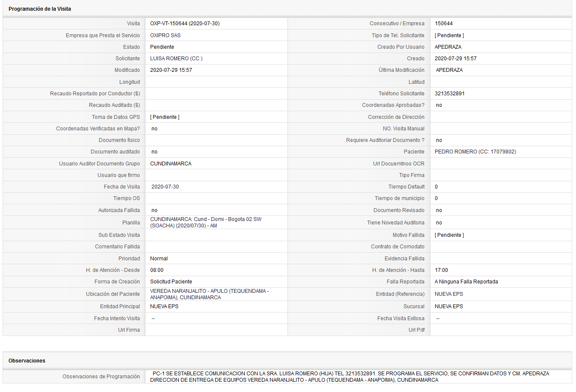Click the Url Firma label

coord(129,330)
